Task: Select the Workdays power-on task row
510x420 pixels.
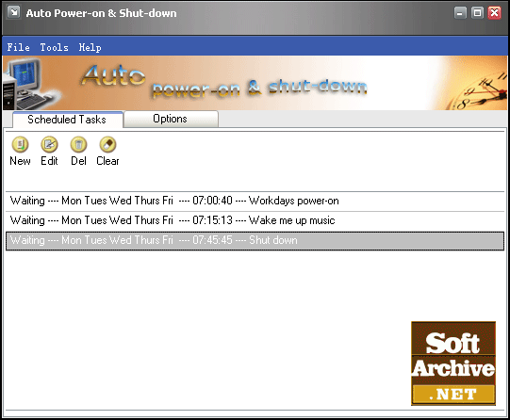Action: point(255,202)
